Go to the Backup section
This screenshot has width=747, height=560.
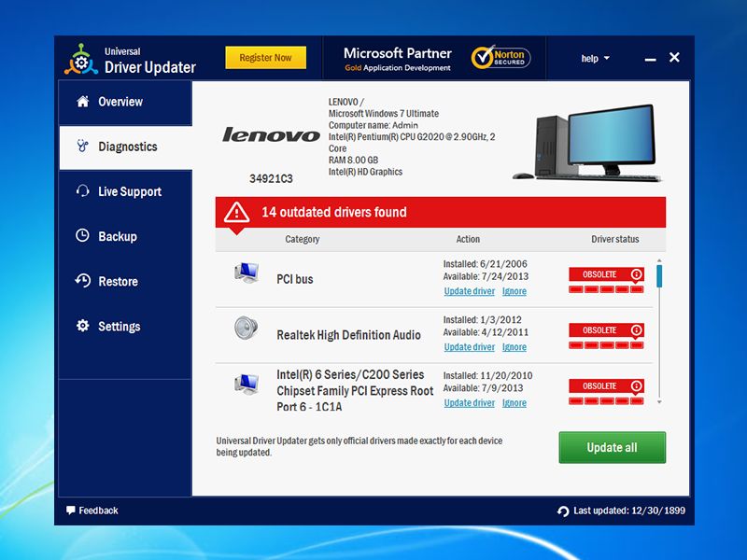pyautogui.click(x=117, y=236)
